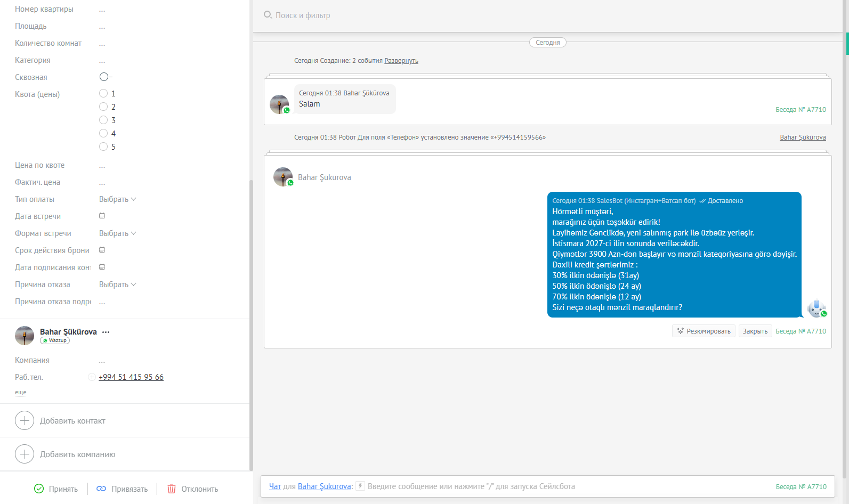Click the Wazzup badge under contact name
This screenshot has height=504, width=849.
click(x=55, y=340)
